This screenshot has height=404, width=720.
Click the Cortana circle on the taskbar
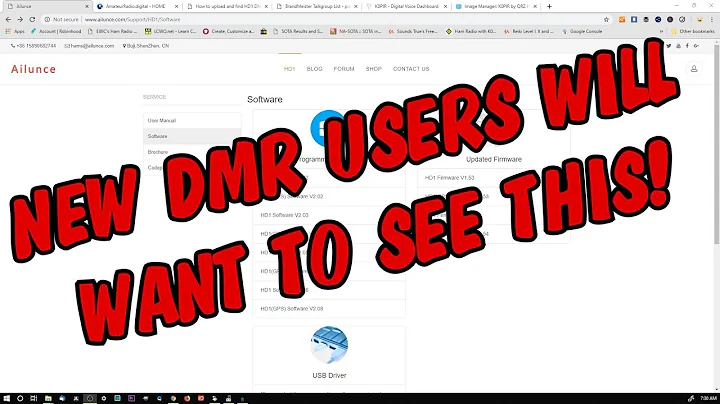pyautogui.click(x=20, y=398)
